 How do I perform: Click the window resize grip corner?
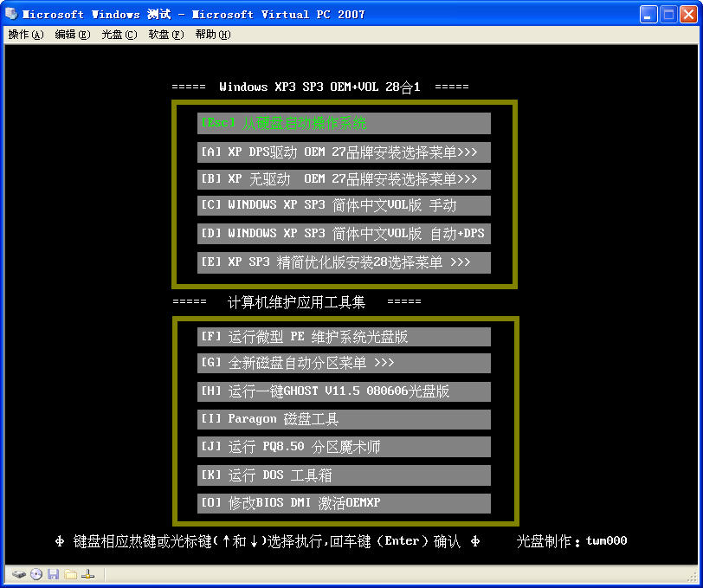tap(693, 578)
